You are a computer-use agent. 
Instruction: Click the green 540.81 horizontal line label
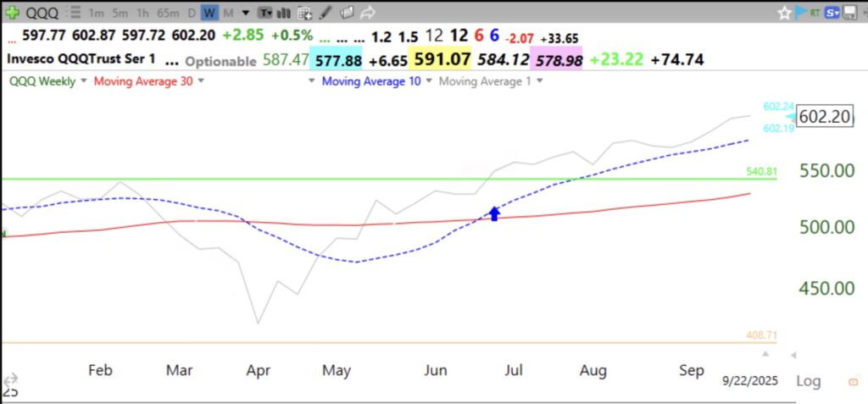762,172
